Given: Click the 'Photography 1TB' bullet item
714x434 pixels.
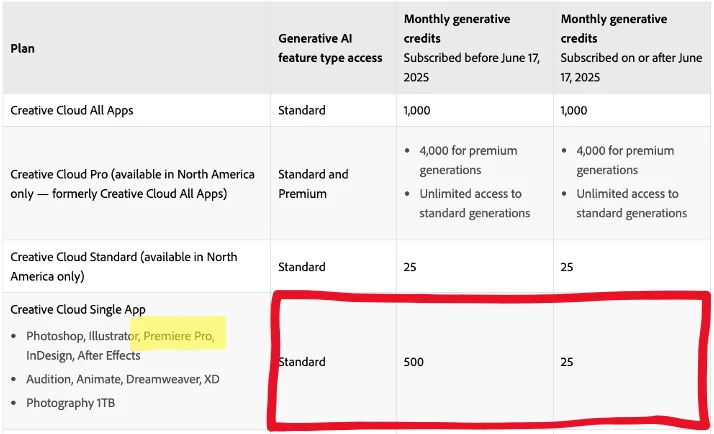Looking at the screenshot, I should 70,403.
